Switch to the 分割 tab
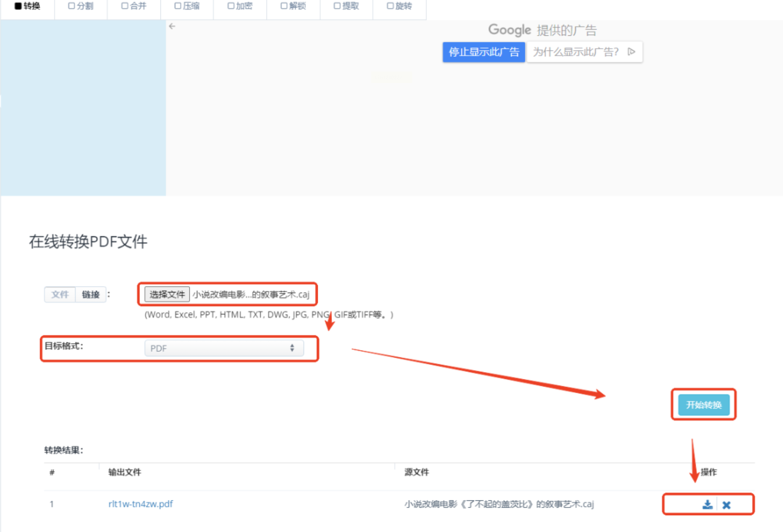 [81, 6]
